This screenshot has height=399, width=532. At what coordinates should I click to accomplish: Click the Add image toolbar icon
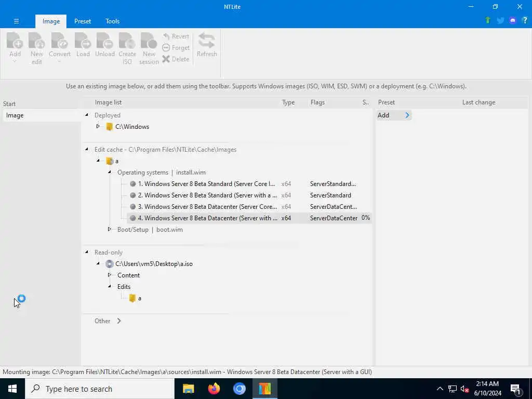pos(15,41)
